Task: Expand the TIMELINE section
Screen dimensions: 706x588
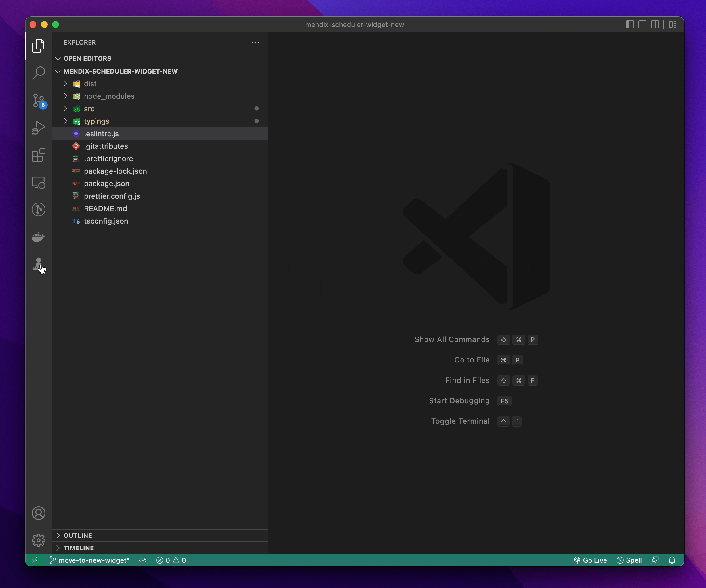Action: (x=78, y=548)
